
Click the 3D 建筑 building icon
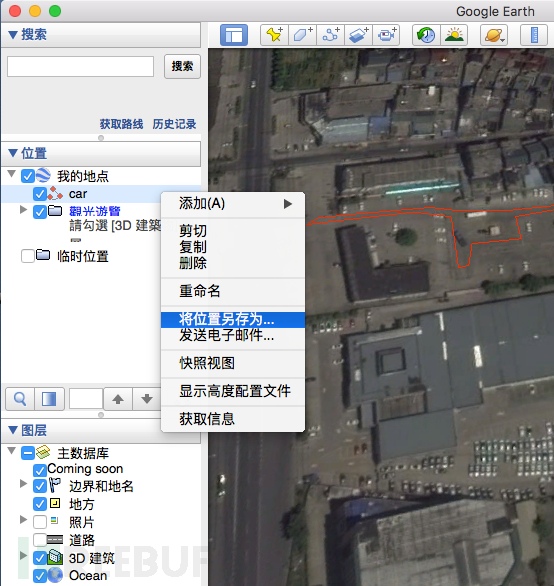pyautogui.click(x=55, y=557)
